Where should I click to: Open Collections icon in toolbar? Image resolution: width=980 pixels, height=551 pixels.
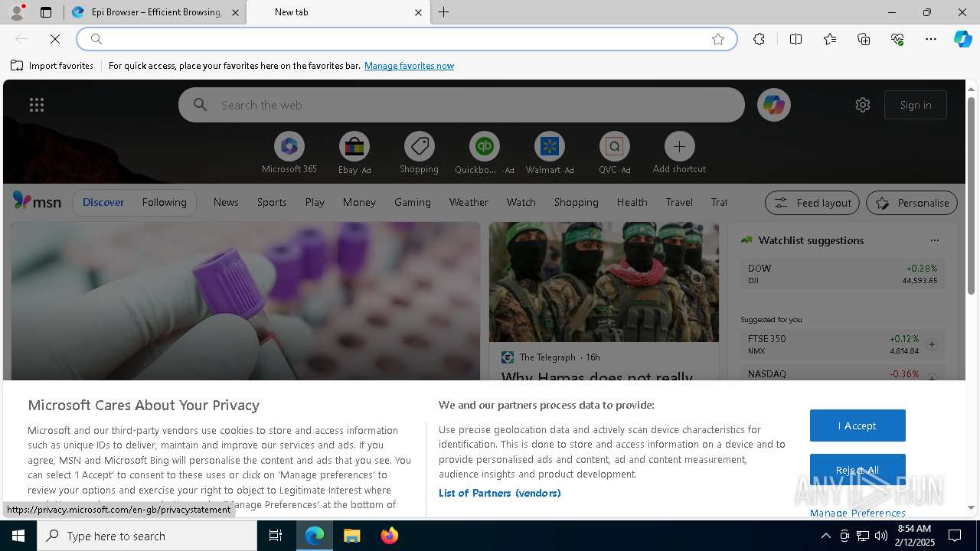point(864,39)
